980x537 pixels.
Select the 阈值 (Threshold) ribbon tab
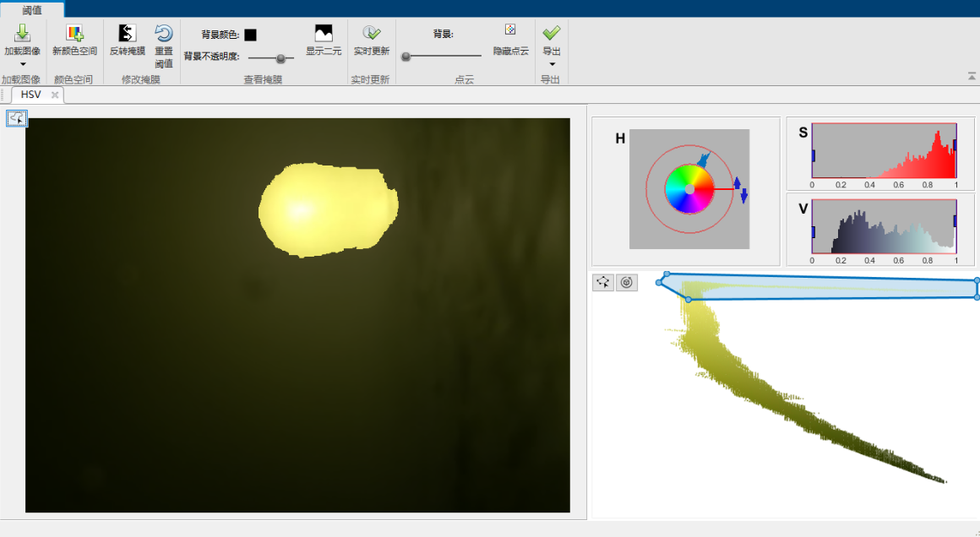pyautogui.click(x=31, y=10)
